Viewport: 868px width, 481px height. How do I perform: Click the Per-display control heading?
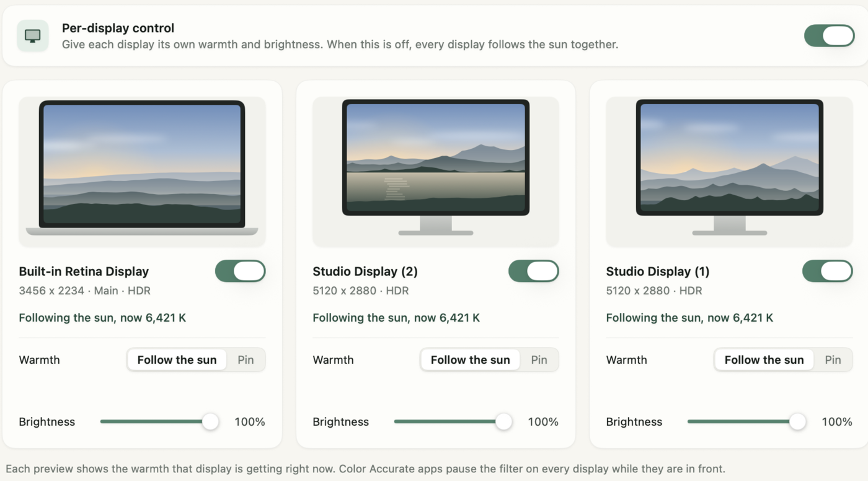118,29
